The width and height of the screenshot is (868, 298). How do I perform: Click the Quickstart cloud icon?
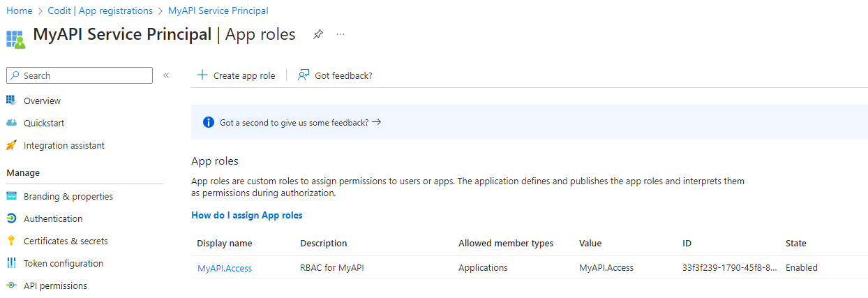[11, 123]
